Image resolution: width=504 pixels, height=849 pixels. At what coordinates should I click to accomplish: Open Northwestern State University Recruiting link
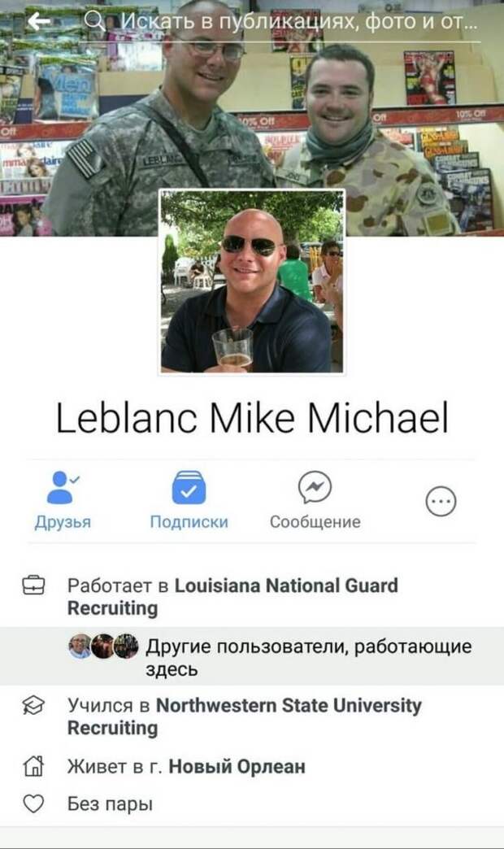(x=244, y=716)
